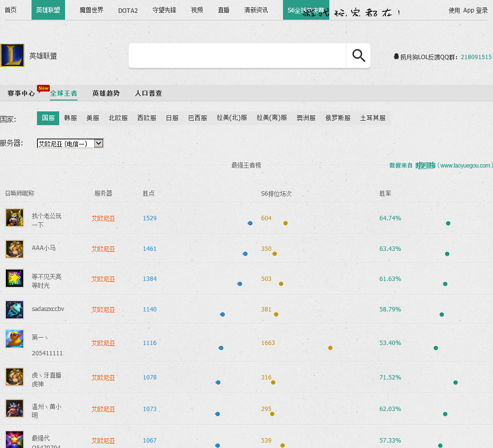The height and width of the screenshot is (448, 493).
Task: Click the yellow games marker for 1663
Action: pyautogui.click(x=330, y=348)
